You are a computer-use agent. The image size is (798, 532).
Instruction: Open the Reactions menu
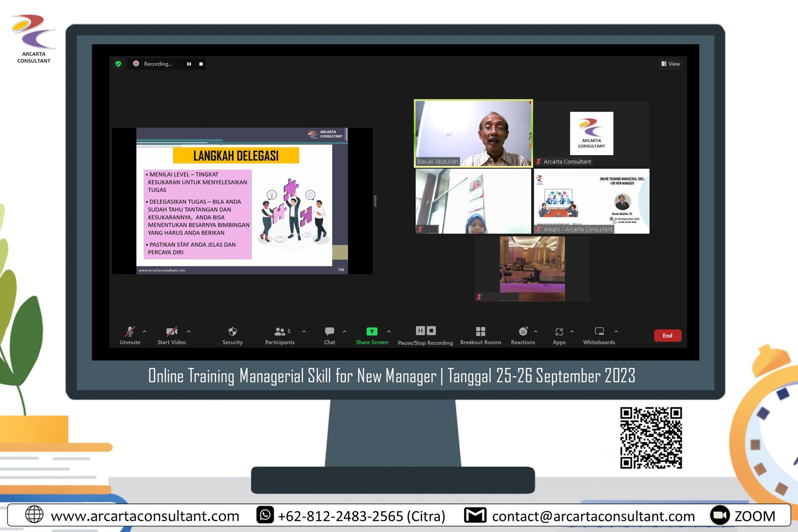coord(523,332)
